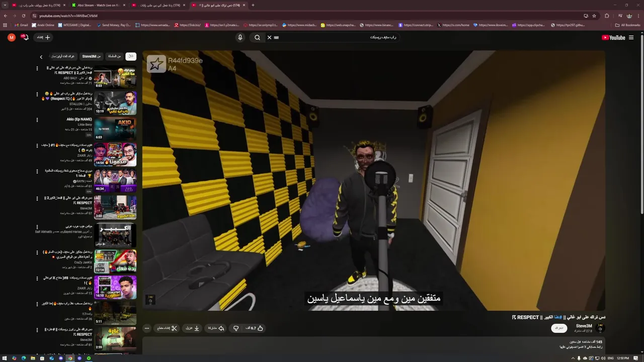This screenshot has height=362, width=644.
Task: Open options for the Akio (Ep NAME) video
Action: point(37,120)
